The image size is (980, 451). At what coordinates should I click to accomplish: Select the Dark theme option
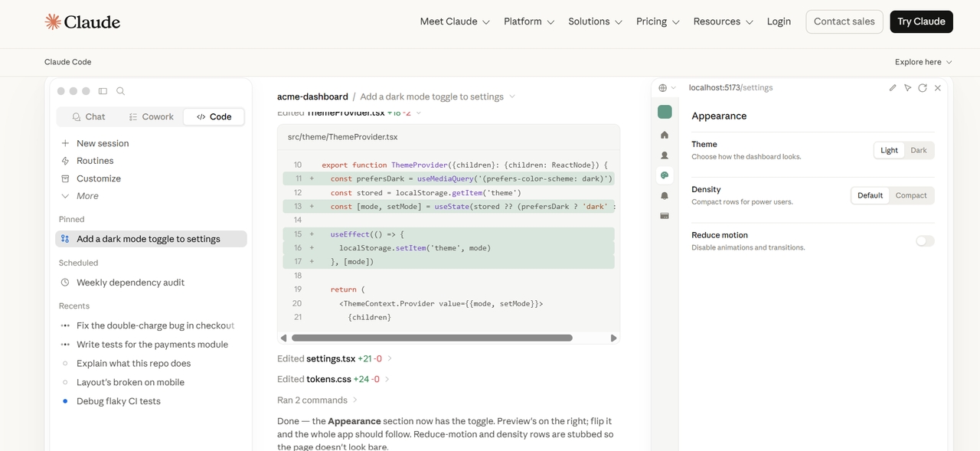[919, 150]
